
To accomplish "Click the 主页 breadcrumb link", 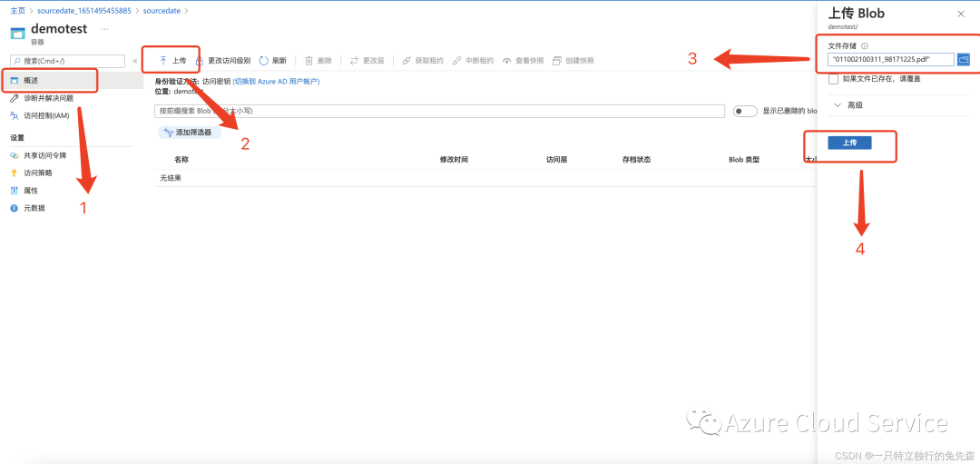I will pos(17,11).
